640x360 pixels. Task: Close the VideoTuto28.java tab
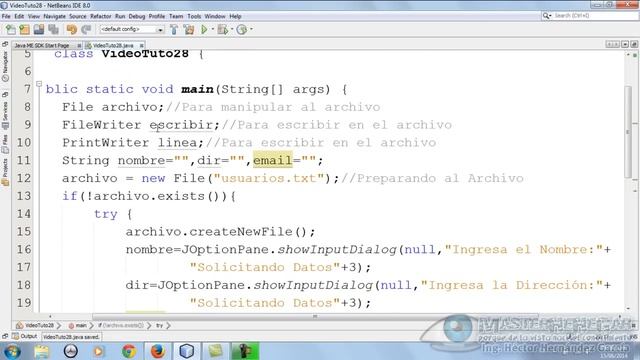(x=142, y=45)
